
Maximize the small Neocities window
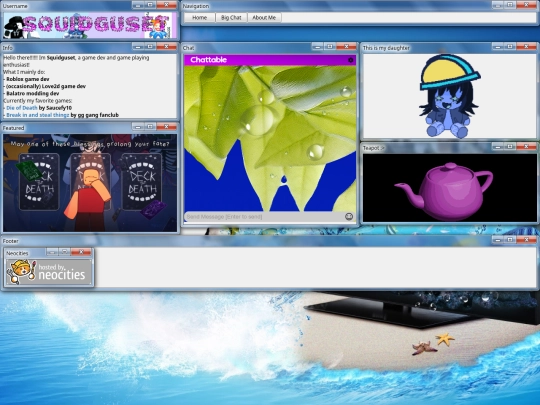click(65, 252)
